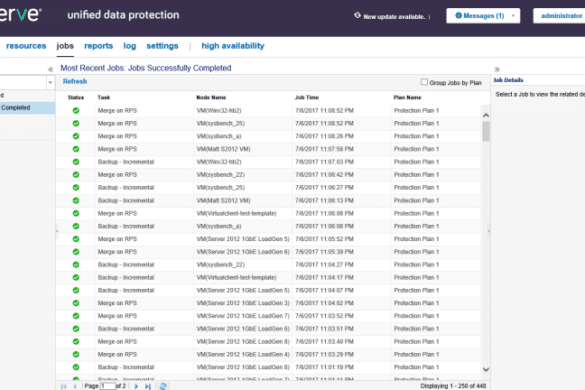Click status icon for 11:04:27 PM job
This screenshot has width=585, height=390.
[x=76, y=265]
